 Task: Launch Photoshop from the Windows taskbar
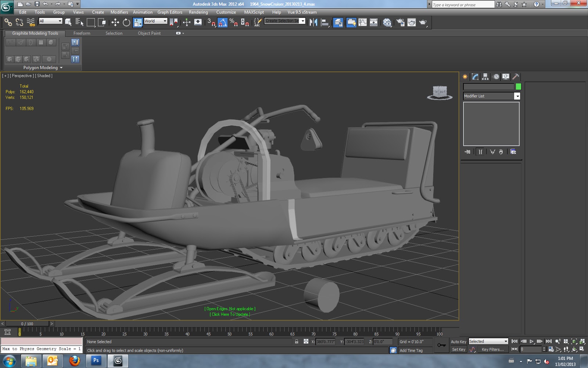click(x=96, y=361)
